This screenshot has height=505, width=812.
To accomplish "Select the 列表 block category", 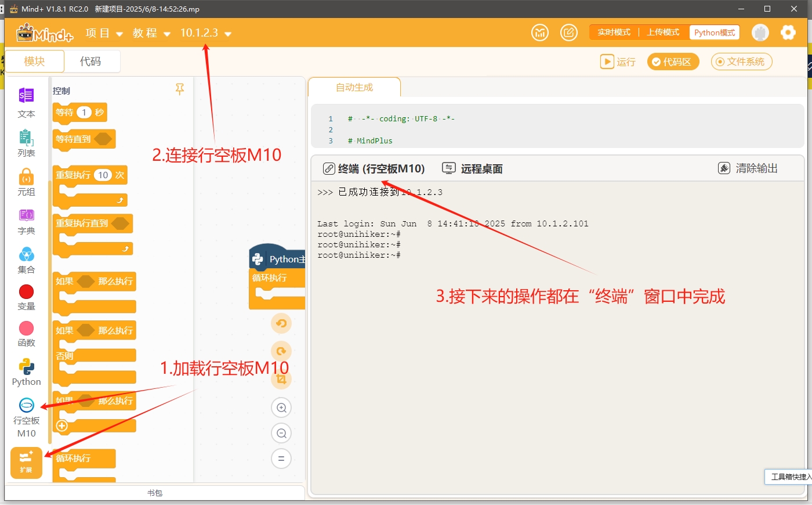I will pyautogui.click(x=26, y=143).
